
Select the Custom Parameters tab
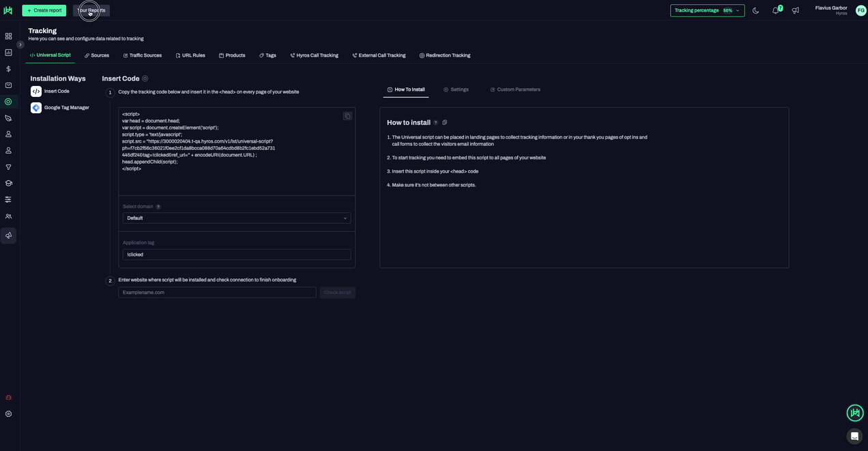515,89
